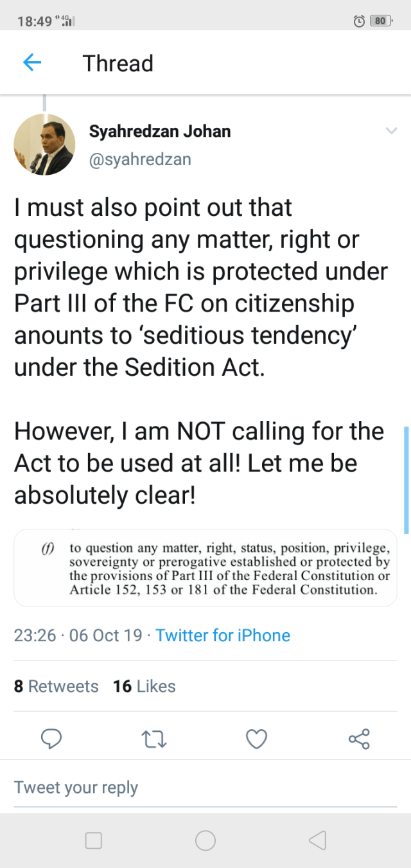Retweet this tweet using the retweet icon
Viewport: 411px width, 868px height.
click(154, 739)
